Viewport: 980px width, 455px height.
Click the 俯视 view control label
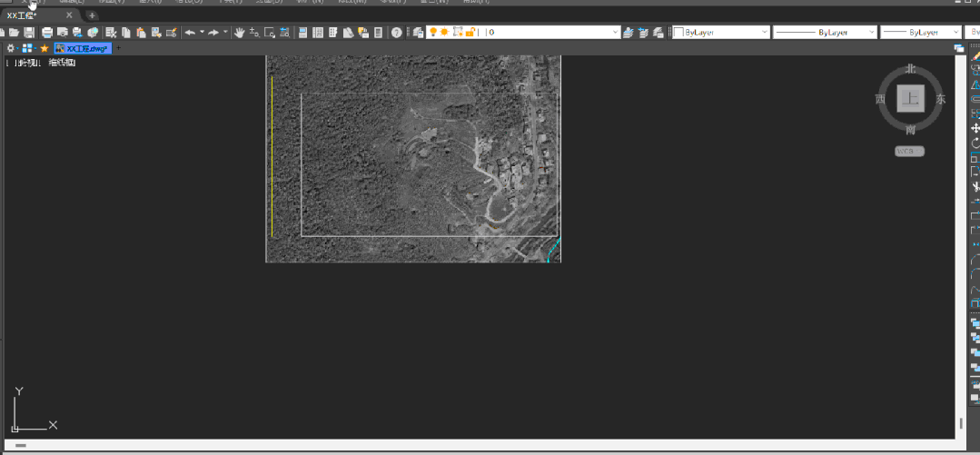29,63
